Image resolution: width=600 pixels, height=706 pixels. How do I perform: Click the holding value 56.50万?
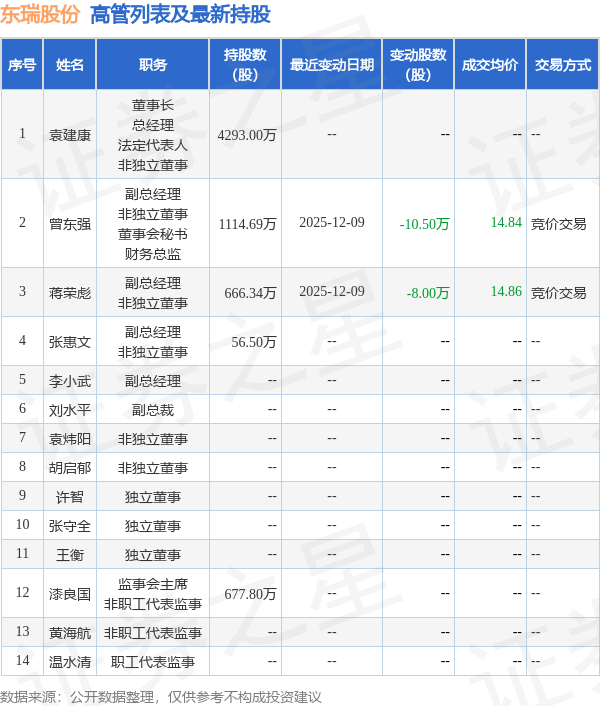tap(254, 342)
